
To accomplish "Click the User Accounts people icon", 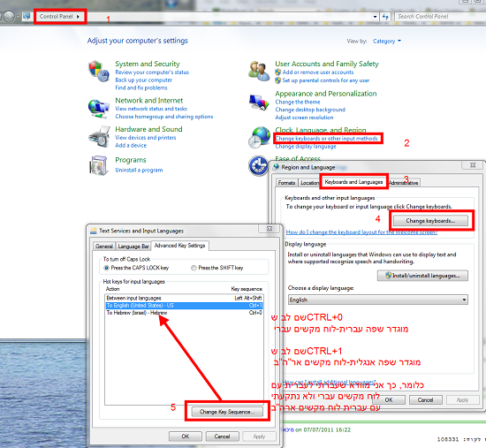I will [259, 72].
